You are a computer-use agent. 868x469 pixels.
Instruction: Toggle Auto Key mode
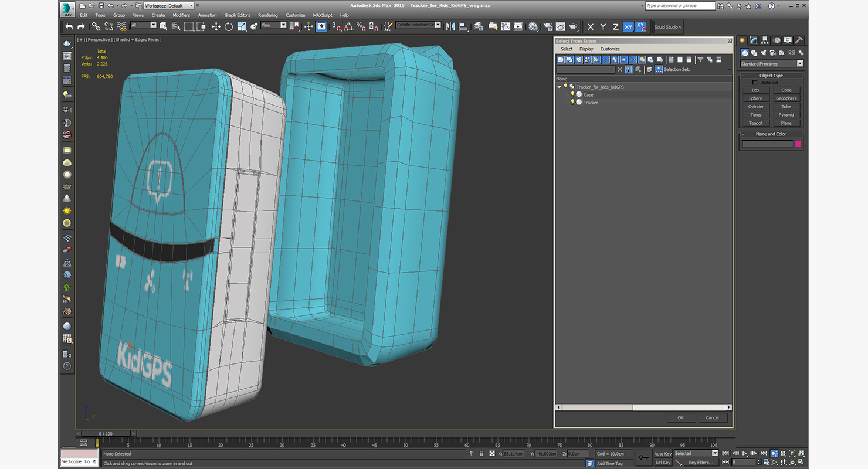point(663,454)
